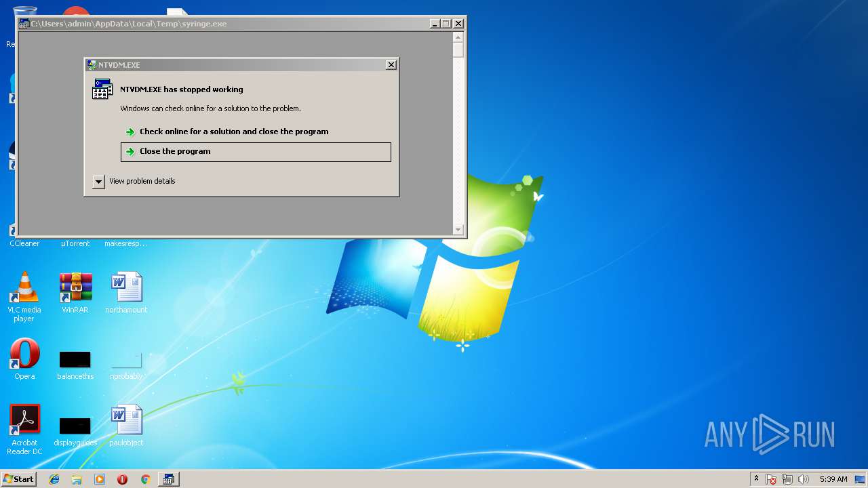Image resolution: width=868 pixels, height=488 pixels.
Task: Show hidden tray icons arrow
Action: [756, 479]
